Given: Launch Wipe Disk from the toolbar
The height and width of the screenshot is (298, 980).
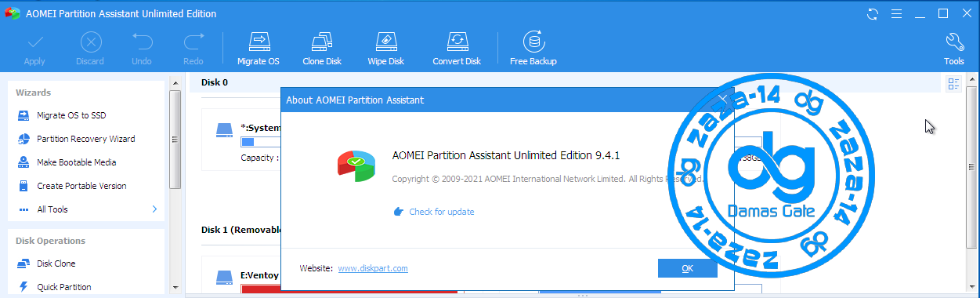Looking at the screenshot, I should tap(385, 49).
